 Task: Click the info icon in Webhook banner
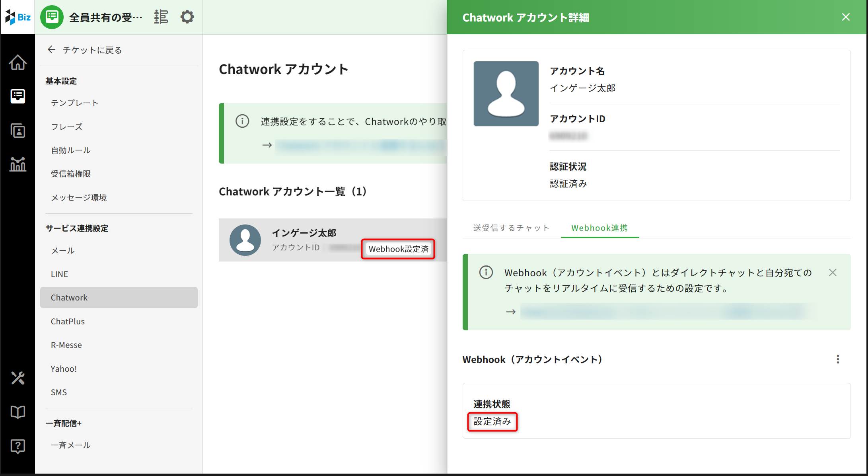coord(486,273)
